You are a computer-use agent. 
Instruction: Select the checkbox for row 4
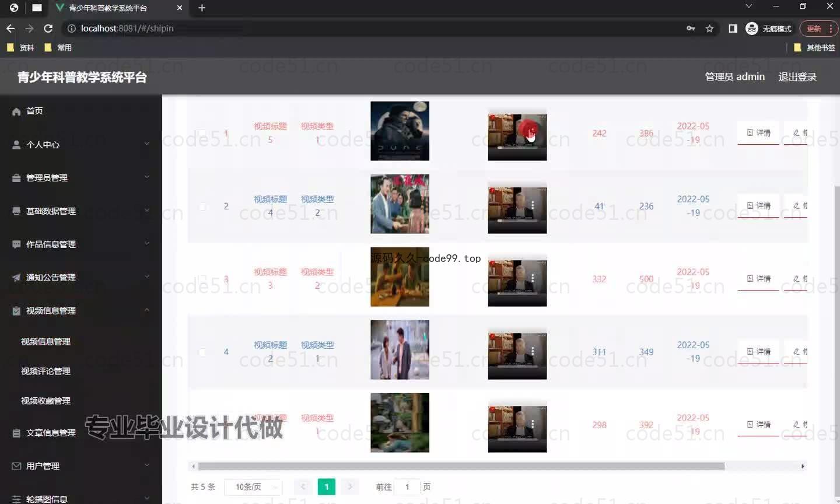tap(202, 352)
